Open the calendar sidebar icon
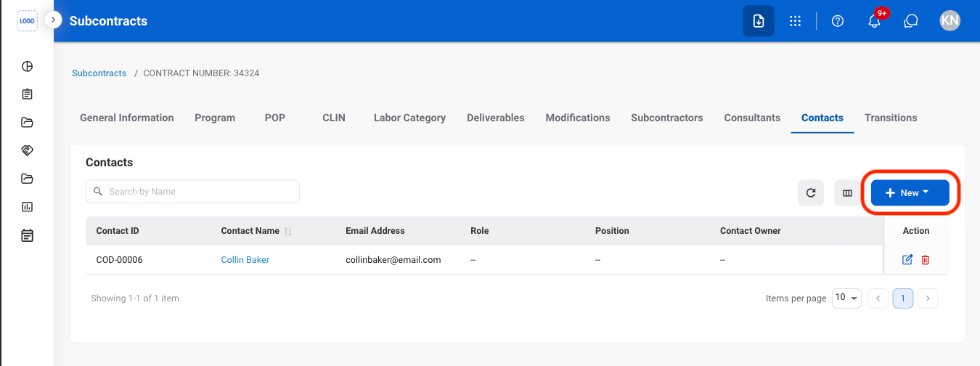Screen dimensions: 980x366 (28, 235)
